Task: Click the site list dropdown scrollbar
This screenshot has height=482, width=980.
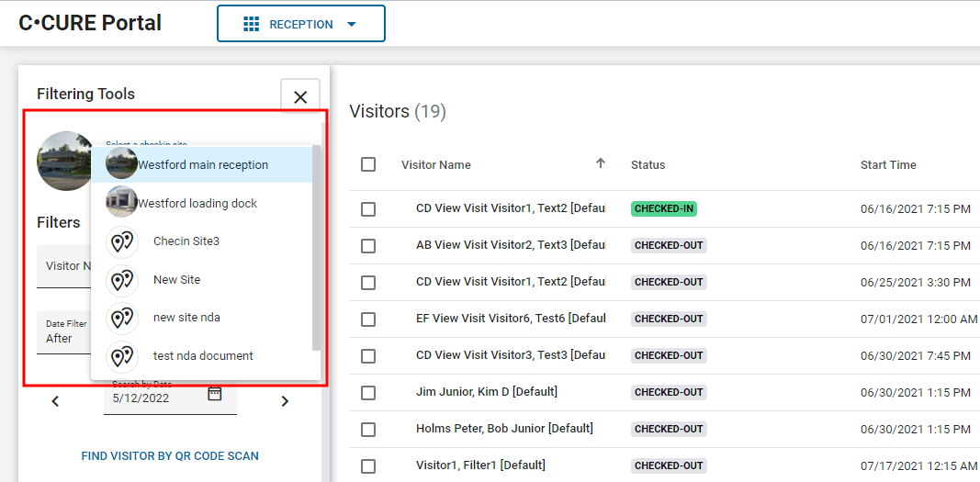Action: (316, 247)
